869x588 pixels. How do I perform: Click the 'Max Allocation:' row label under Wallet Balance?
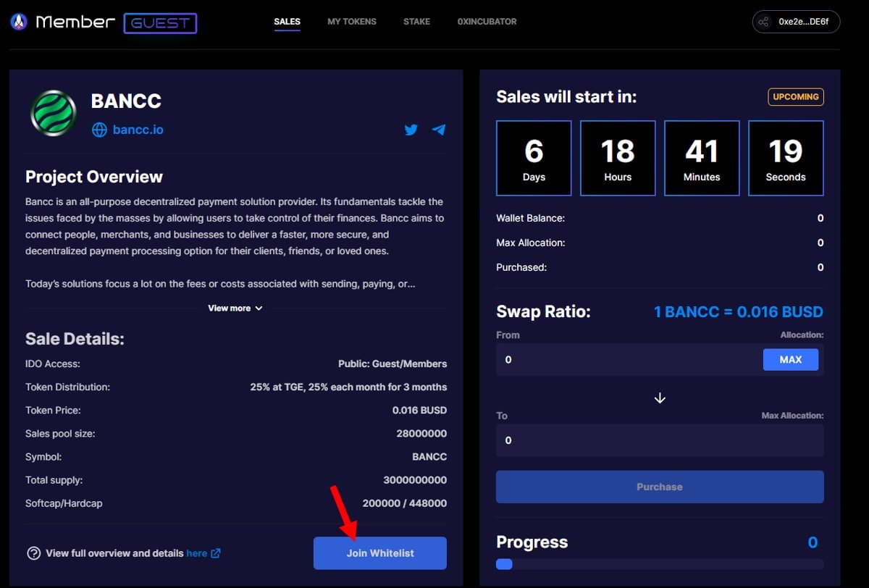[x=530, y=243]
